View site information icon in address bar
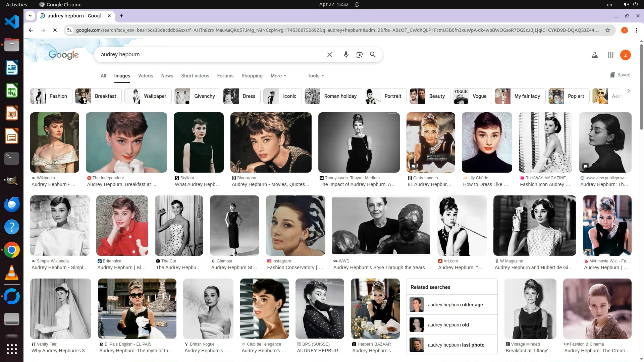This screenshot has height=362, width=644. (69, 30)
